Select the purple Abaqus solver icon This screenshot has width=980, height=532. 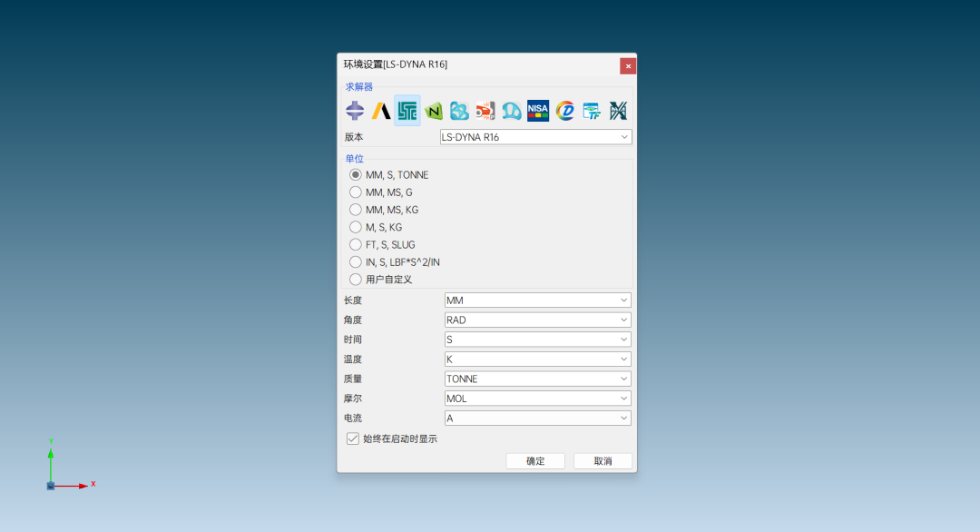[355, 111]
